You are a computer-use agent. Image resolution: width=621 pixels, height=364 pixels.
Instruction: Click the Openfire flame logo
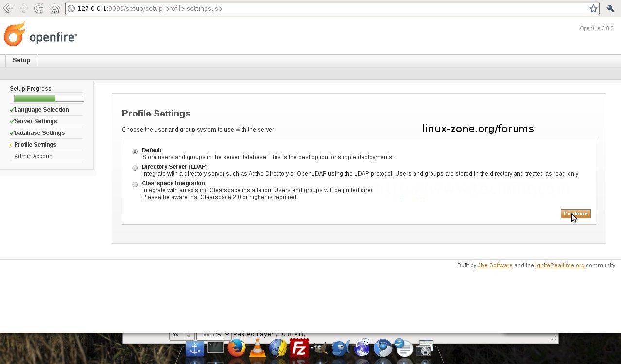click(15, 34)
